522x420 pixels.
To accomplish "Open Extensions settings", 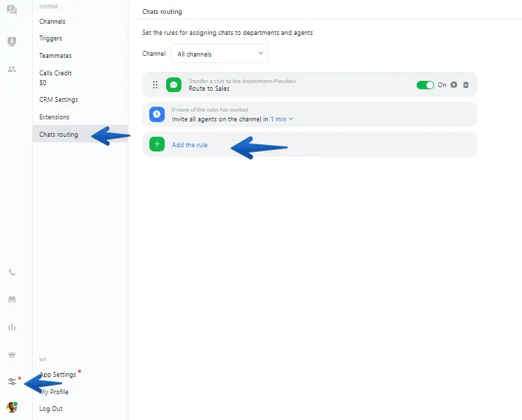I will (x=54, y=117).
